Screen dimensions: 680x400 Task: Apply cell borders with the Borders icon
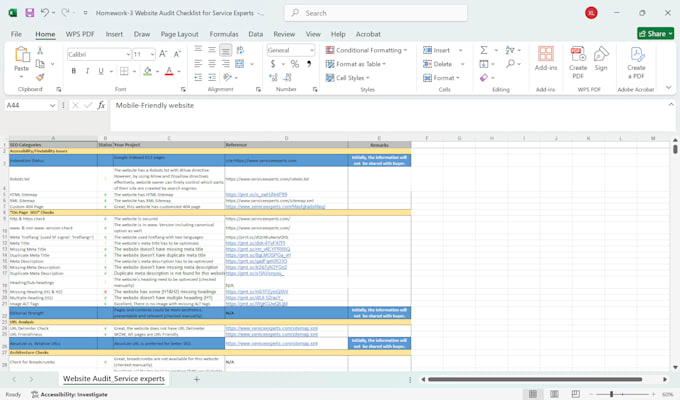124,71
